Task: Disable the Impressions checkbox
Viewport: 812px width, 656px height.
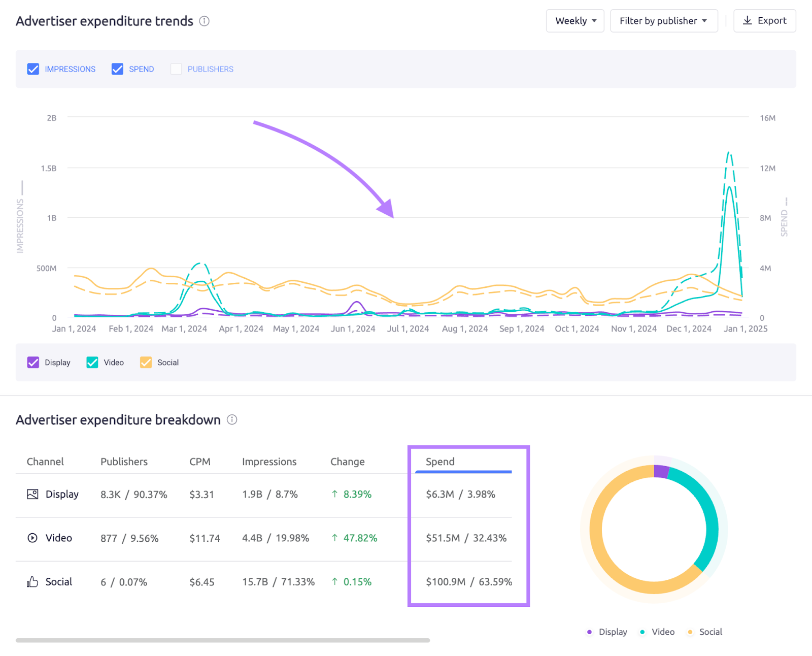Action: (33, 69)
